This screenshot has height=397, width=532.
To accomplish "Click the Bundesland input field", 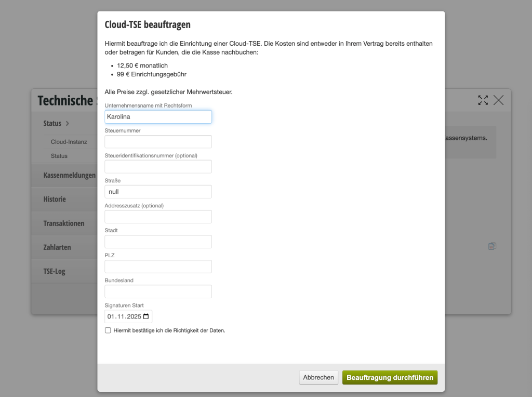I will (x=158, y=292).
